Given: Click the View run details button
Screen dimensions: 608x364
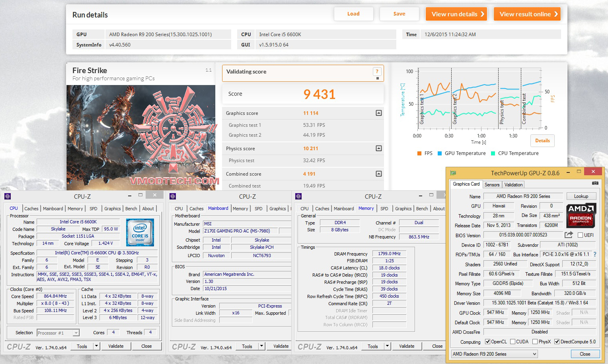Looking at the screenshot, I should tap(457, 14).
